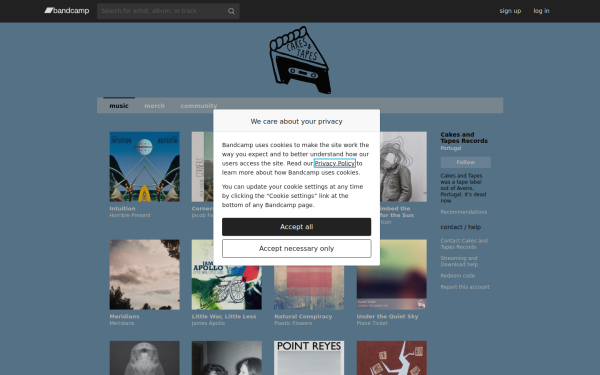Open the log in link

pos(541,11)
